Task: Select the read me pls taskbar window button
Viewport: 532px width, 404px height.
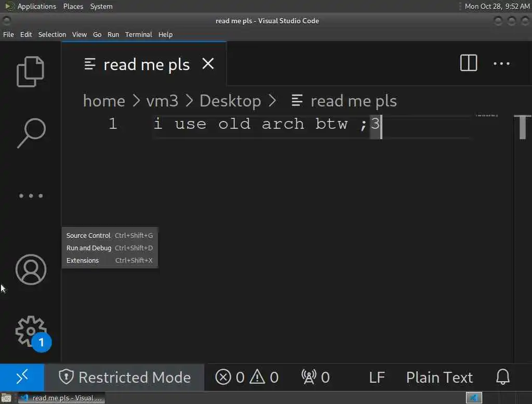Action: [61, 398]
